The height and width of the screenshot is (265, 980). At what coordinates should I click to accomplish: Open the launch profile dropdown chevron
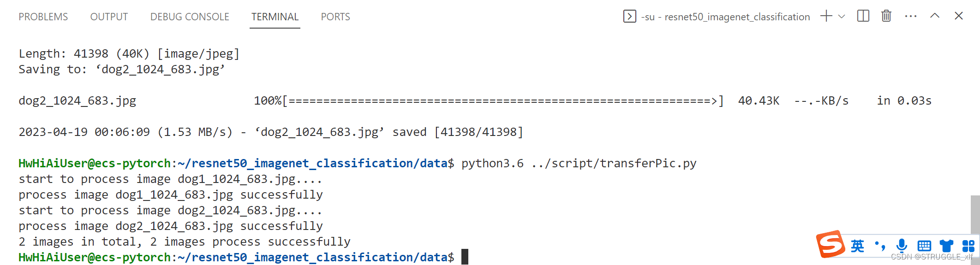pyautogui.click(x=842, y=17)
